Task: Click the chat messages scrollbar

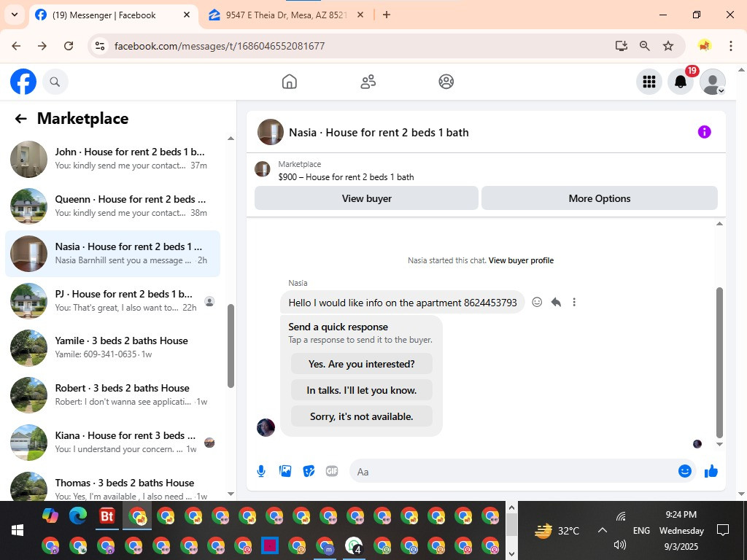Action: click(x=719, y=362)
